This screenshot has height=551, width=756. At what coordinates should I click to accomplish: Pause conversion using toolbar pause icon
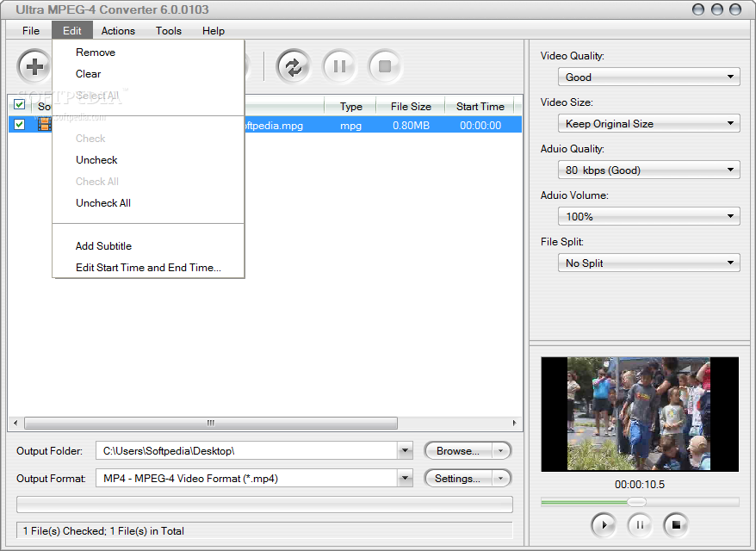(x=339, y=66)
